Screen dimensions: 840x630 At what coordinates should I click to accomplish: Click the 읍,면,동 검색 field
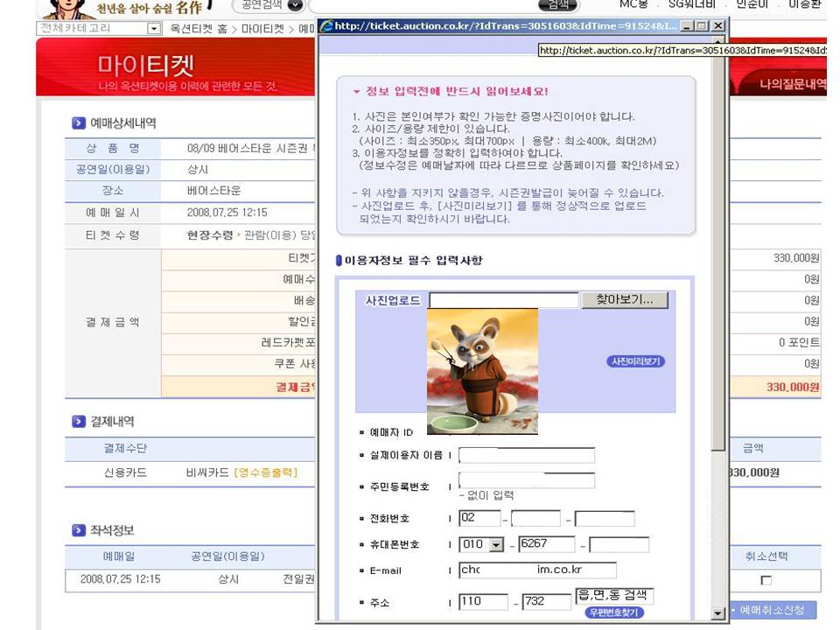pyautogui.click(x=614, y=595)
